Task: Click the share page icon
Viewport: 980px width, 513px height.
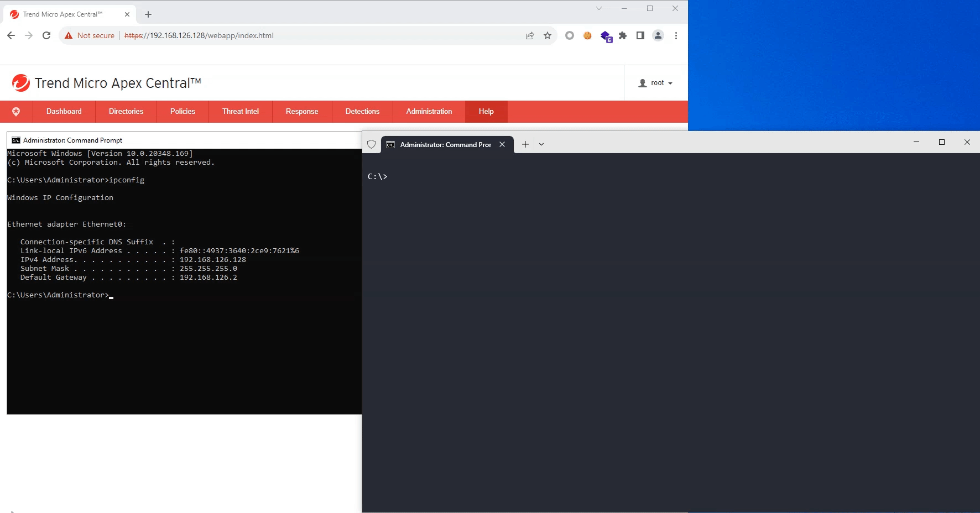Action: coord(530,35)
